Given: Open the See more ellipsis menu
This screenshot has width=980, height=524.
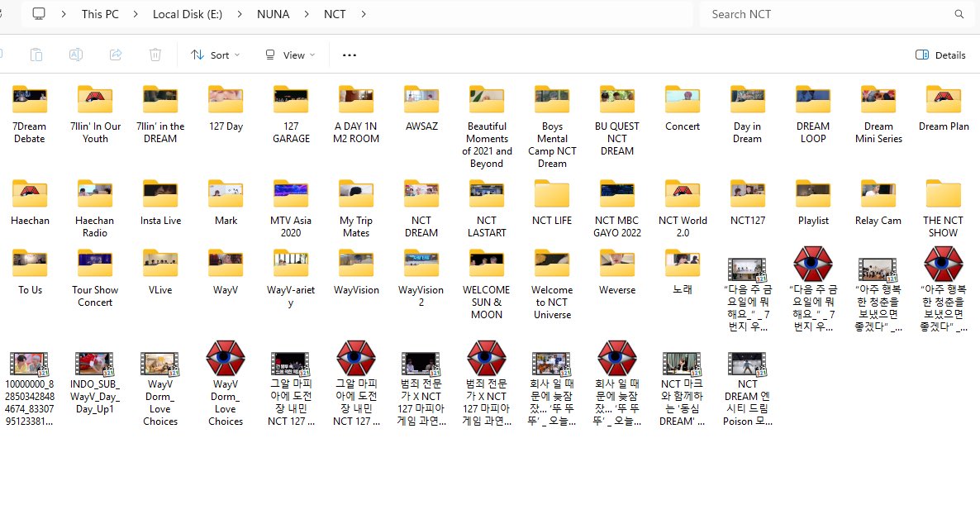Looking at the screenshot, I should point(350,55).
